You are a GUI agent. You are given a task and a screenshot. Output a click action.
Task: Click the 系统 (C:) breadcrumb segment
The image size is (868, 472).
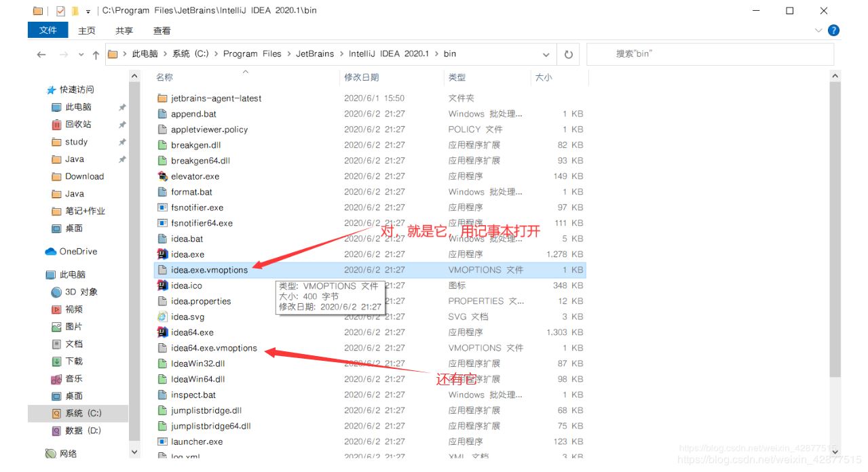190,54
